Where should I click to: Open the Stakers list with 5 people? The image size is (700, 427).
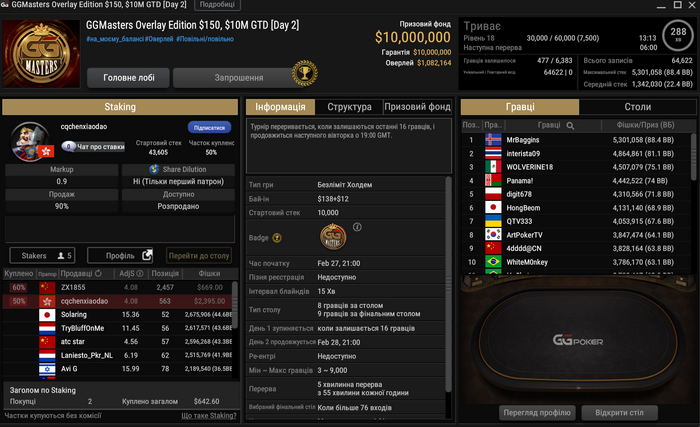pyautogui.click(x=42, y=255)
